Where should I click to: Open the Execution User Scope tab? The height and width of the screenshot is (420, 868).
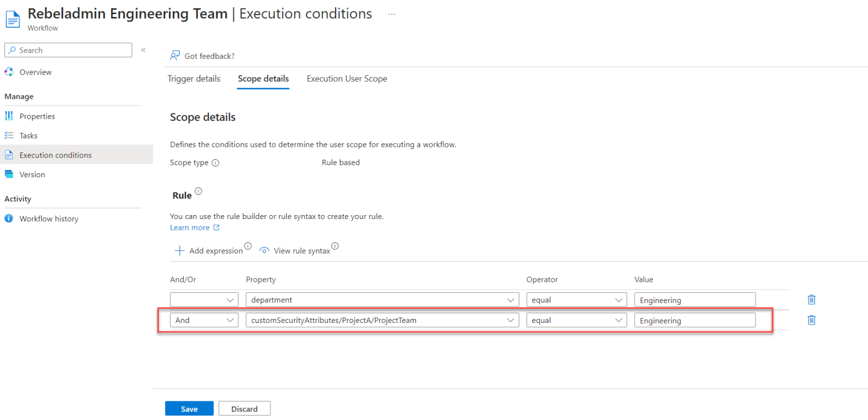coord(346,78)
